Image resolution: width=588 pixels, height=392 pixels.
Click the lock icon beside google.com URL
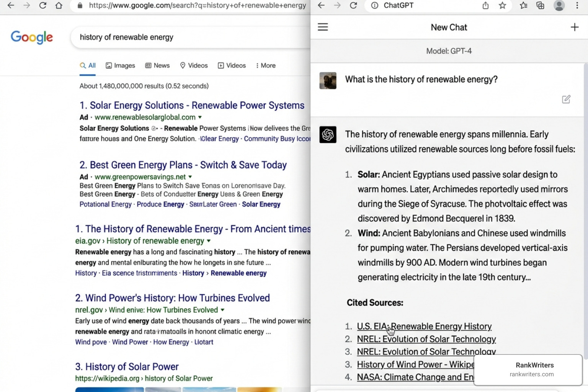coord(80,6)
